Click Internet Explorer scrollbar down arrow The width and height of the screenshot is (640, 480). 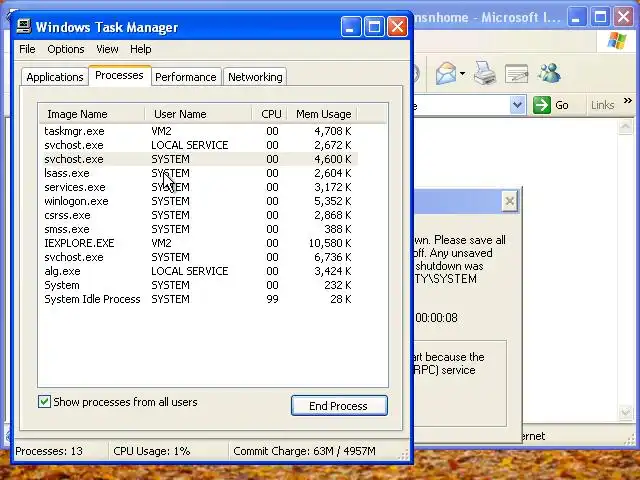tap(625, 413)
